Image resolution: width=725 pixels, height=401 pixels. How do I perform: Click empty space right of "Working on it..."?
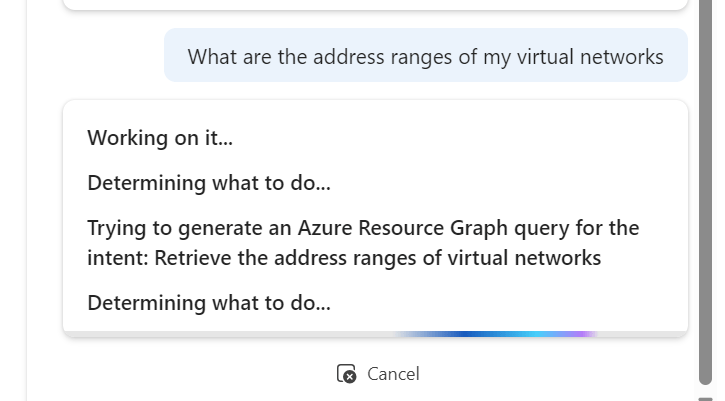click(x=450, y=138)
